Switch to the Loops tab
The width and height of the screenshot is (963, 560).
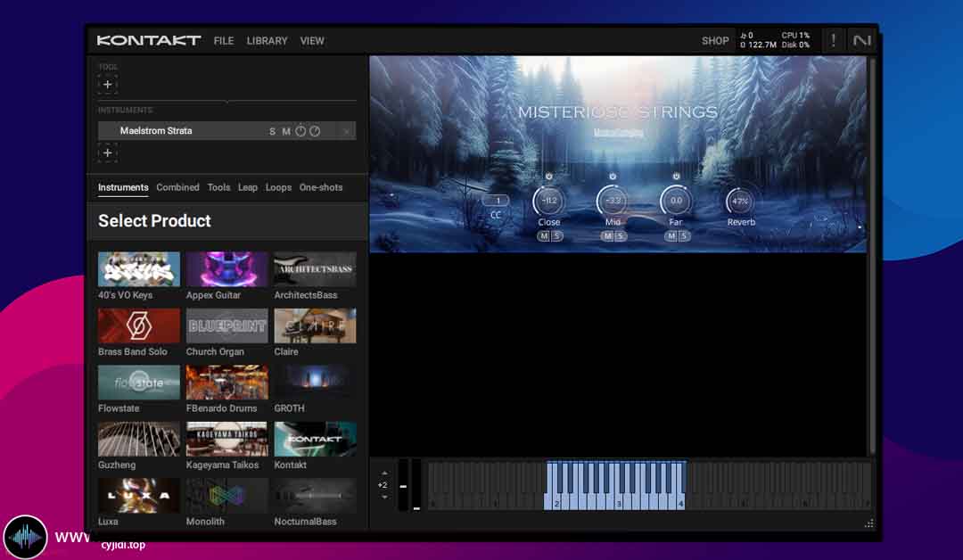pos(278,187)
